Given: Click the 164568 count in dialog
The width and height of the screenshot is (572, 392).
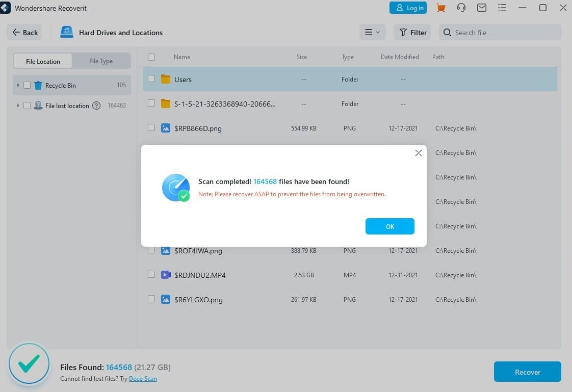Looking at the screenshot, I should [265, 181].
